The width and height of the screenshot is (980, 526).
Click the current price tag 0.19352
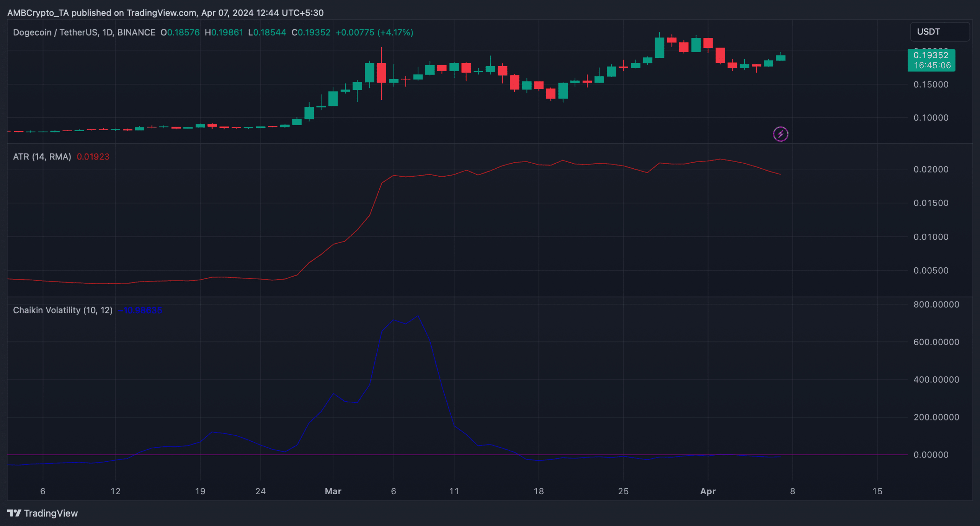click(931, 55)
